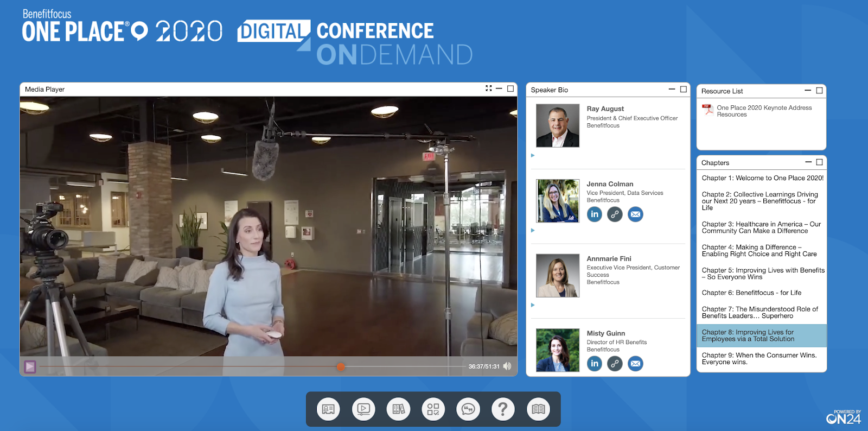868x431 pixels.
Task: Maximize the Chapters panel
Action: pyautogui.click(x=820, y=162)
